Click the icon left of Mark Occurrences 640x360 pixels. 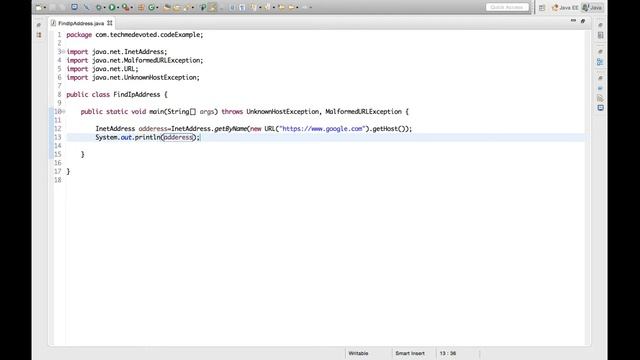[203, 7]
